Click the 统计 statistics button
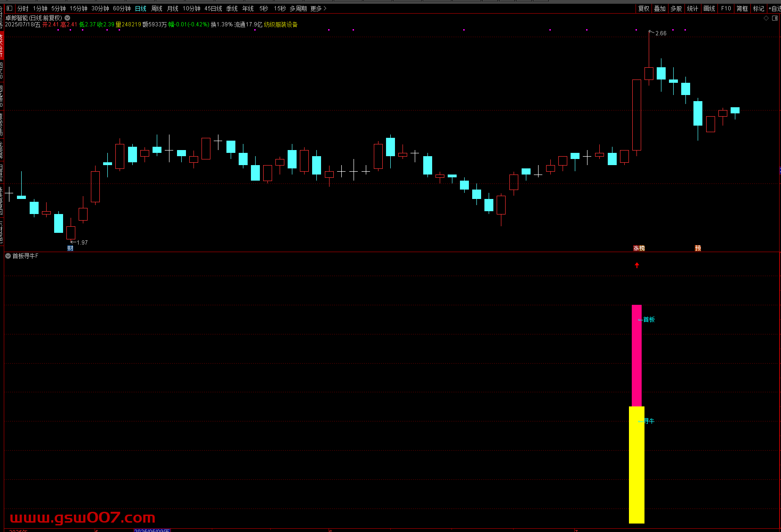 (x=693, y=8)
